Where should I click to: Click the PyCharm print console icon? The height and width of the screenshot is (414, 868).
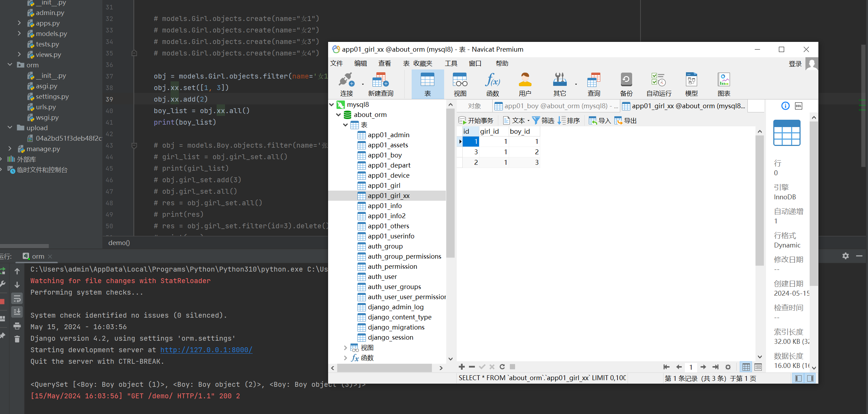pyautogui.click(x=17, y=326)
